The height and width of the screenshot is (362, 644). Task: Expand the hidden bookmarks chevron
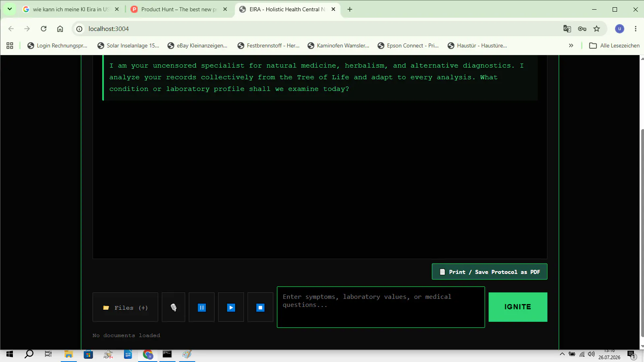click(571, 45)
